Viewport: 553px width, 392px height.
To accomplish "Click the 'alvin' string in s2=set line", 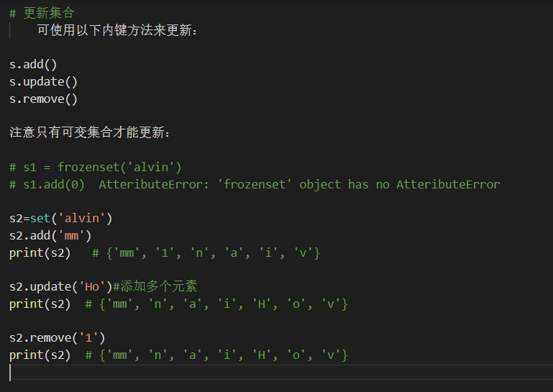I will click(x=82, y=219).
